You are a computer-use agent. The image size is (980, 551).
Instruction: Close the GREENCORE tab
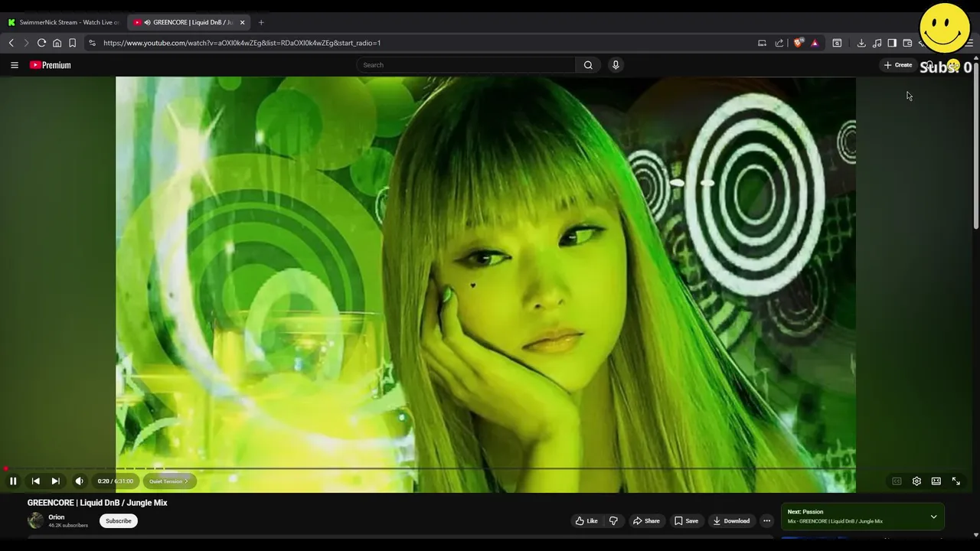click(242, 22)
